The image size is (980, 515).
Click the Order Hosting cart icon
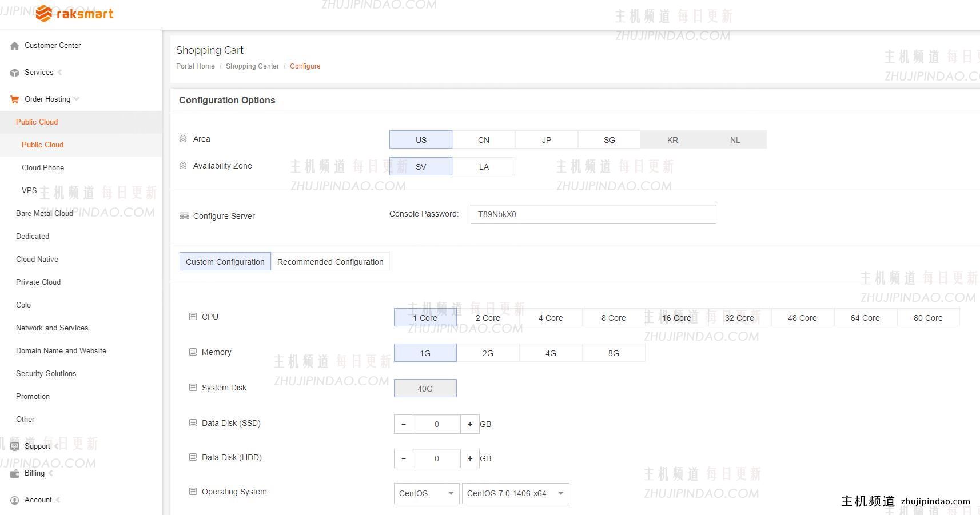[15, 99]
